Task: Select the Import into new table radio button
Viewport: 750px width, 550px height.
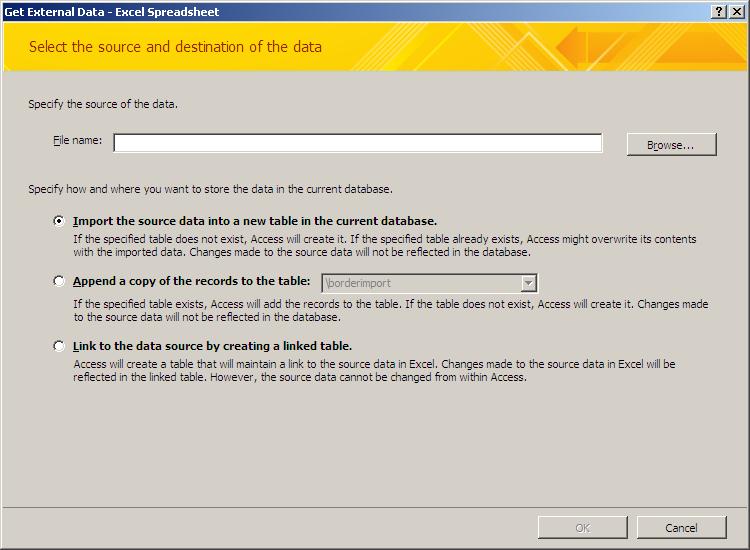Action: pos(58,221)
